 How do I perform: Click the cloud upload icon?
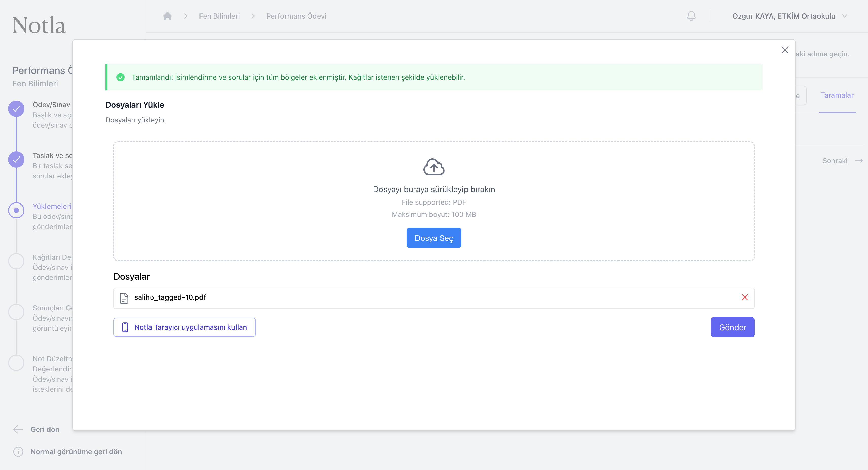tap(434, 167)
